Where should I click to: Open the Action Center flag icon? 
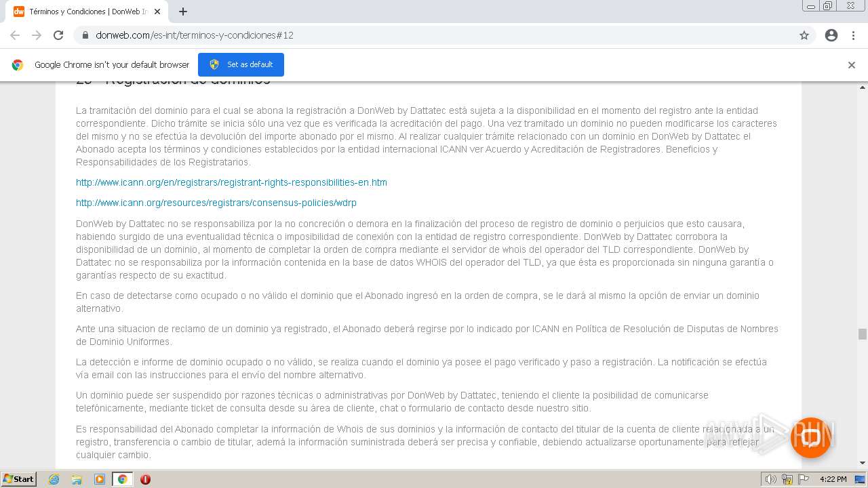coord(804,479)
